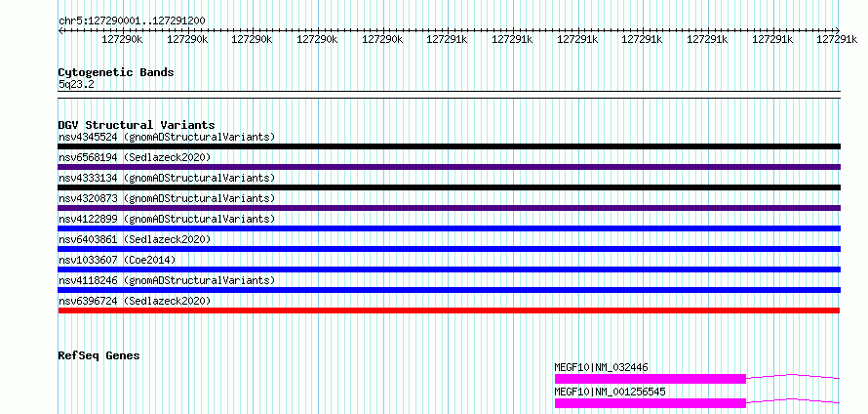Click the blue bar under nsv6403861

(x=450, y=249)
